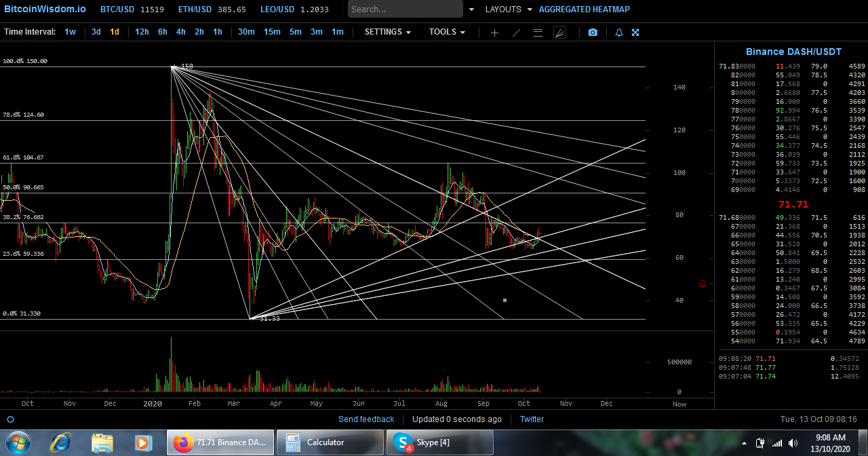Set time interval to 6h
The width and height of the screenshot is (868, 456).
pyautogui.click(x=163, y=32)
